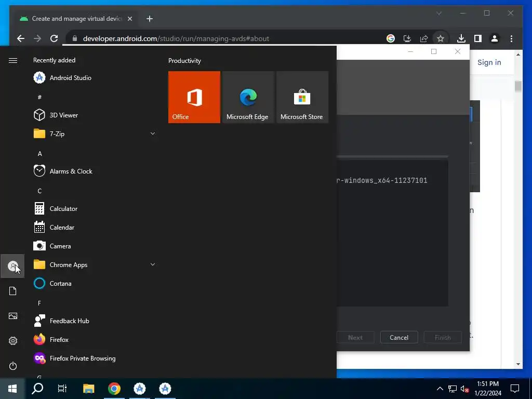Open Pictures from Start sidebar

click(x=12, y=316)
